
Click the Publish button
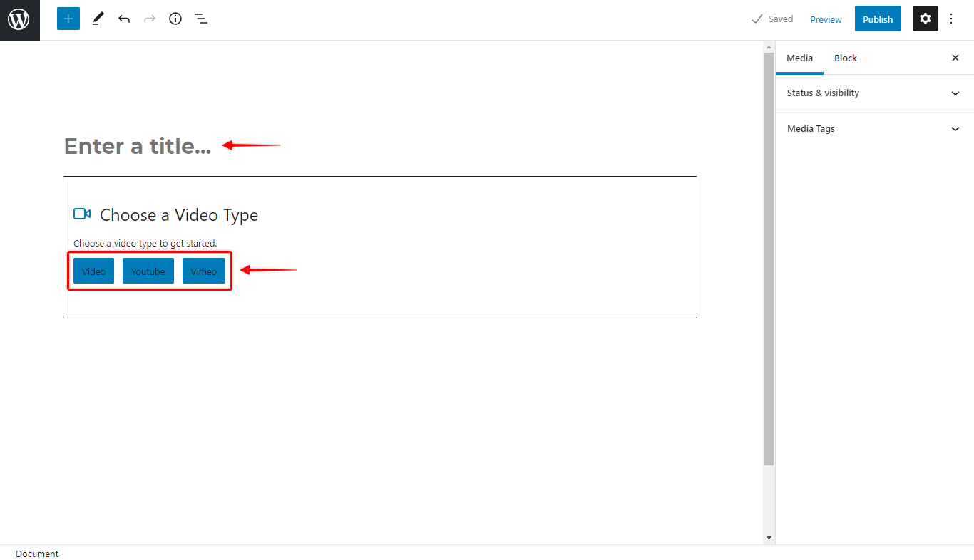878,19
